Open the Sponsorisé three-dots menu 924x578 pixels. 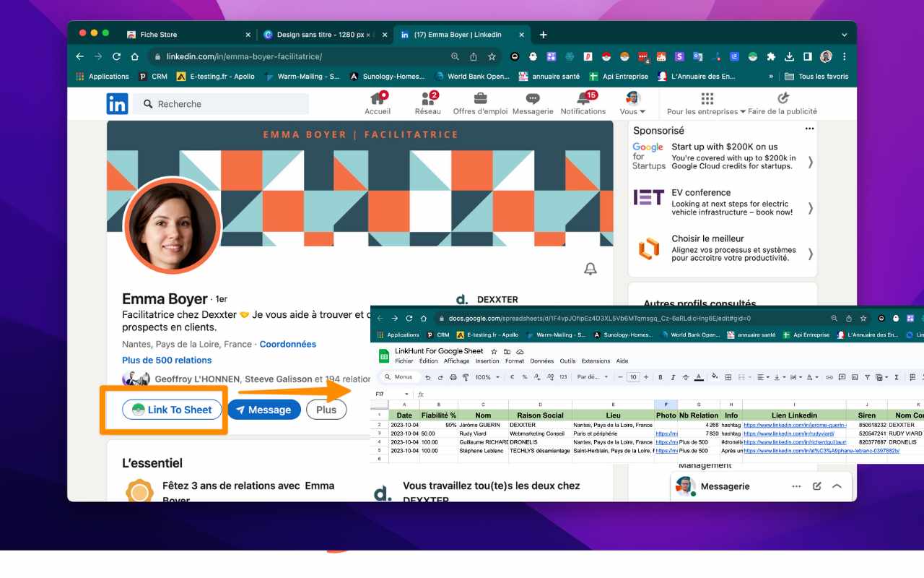coord(809,129)
